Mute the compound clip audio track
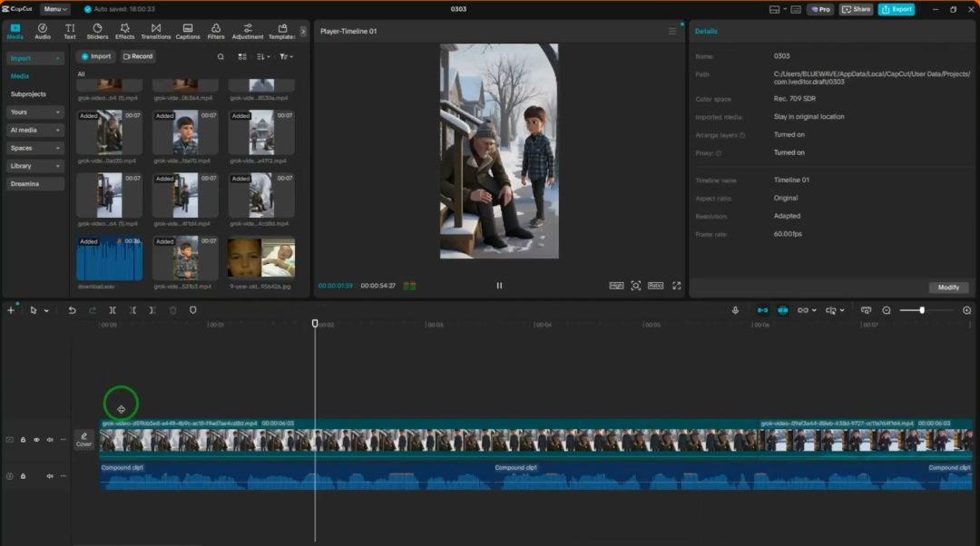This screenshot has width=980, height=546. coord(50,476)
